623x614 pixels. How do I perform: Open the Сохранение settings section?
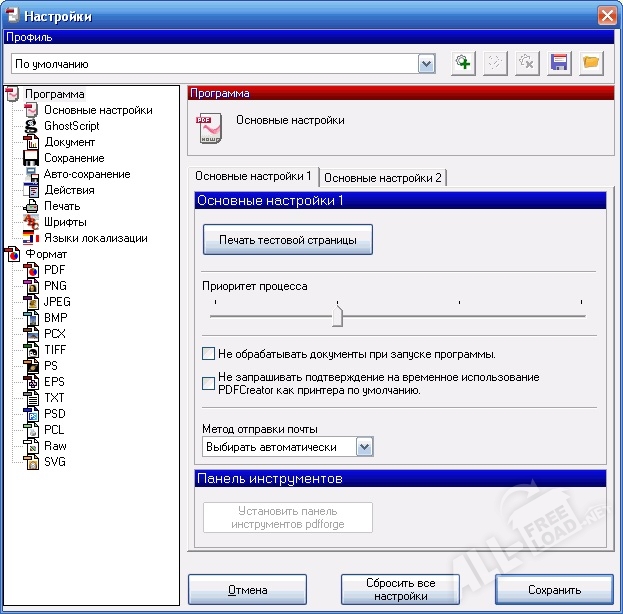tap(73, 158)
